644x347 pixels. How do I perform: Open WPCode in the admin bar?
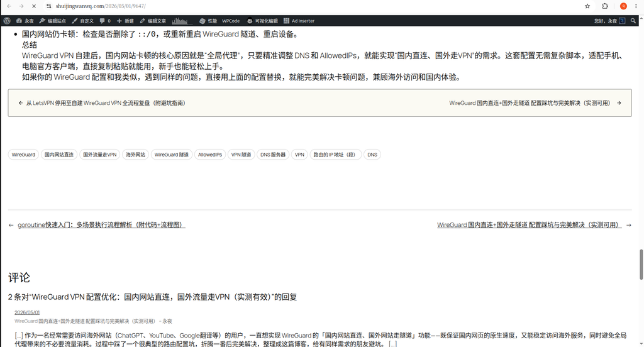coord(231,21)
